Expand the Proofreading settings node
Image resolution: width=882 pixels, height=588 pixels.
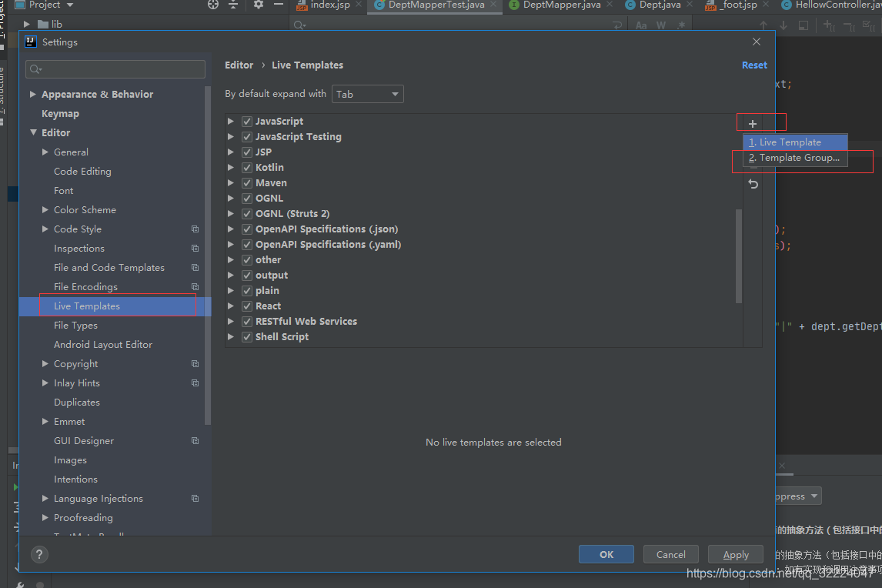point(45,517)
